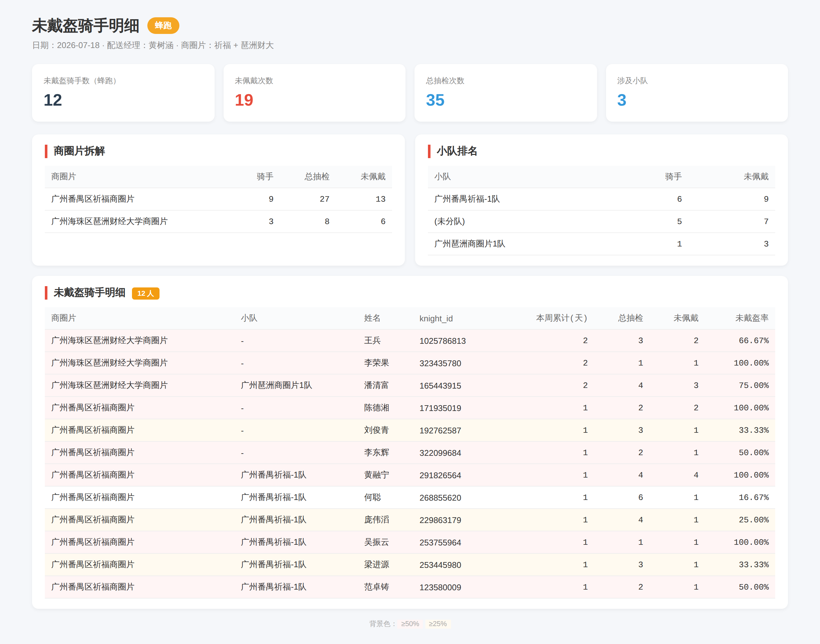Click the 蜂跑 badge beside the title
The height and width of the screenshot is (644, 820).
163,26
